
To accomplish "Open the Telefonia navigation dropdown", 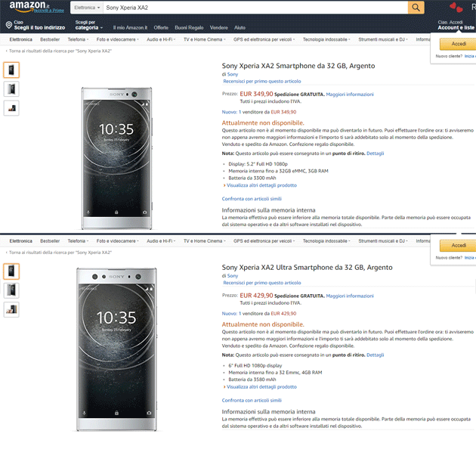I will pos(78,39).
